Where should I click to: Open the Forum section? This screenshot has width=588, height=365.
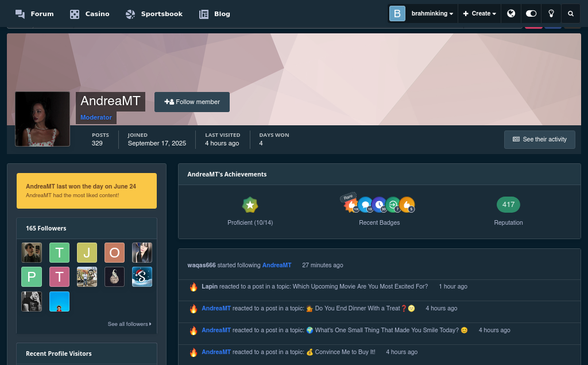pyautogui.click(x=34, y=14)
